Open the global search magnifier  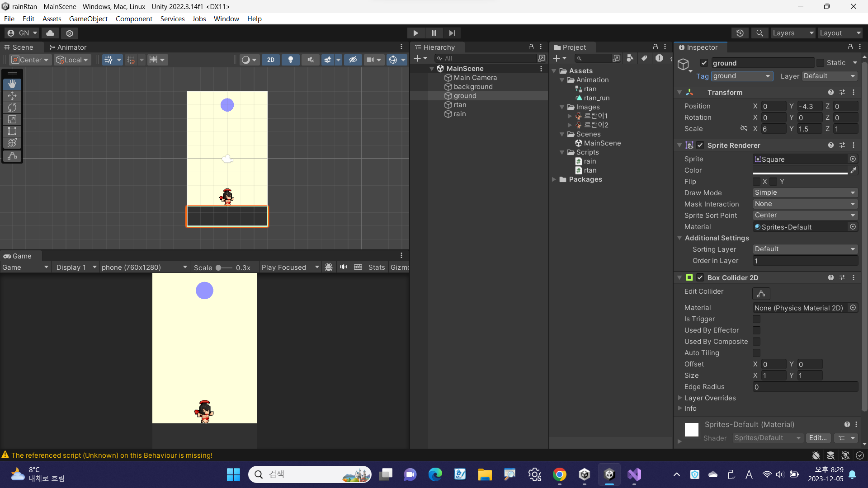(x=760, y=33)
